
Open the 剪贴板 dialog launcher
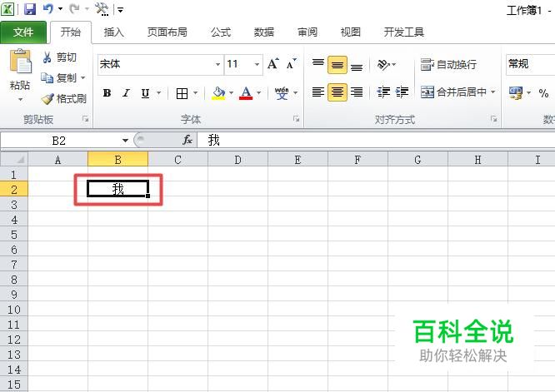(85, 119)
